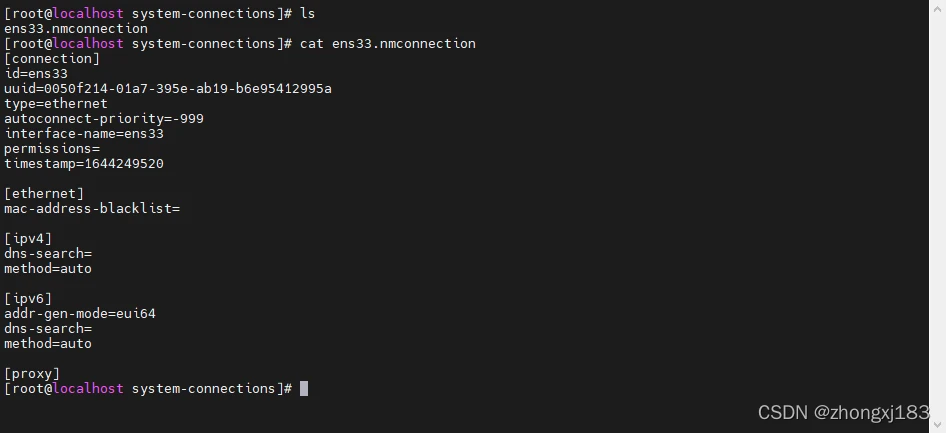
Task: Click the CSDN @zhongxj183 watermark
Action: tap(843, 412)
